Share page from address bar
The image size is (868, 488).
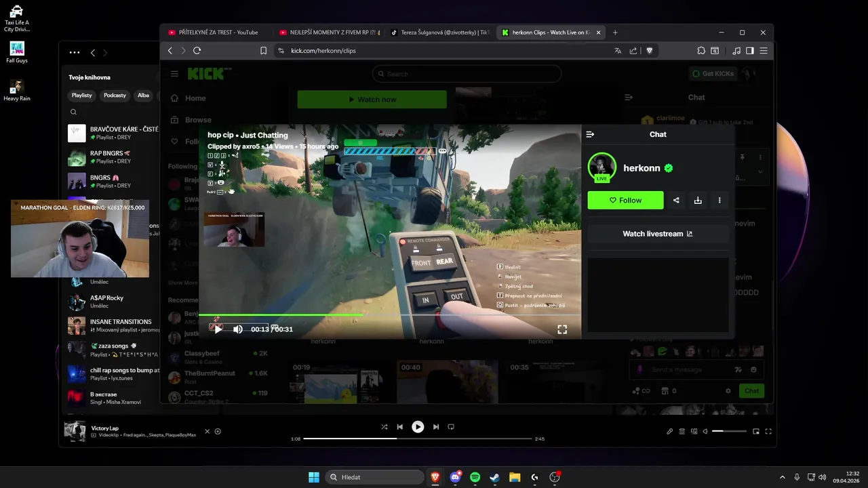pos(633,51)
